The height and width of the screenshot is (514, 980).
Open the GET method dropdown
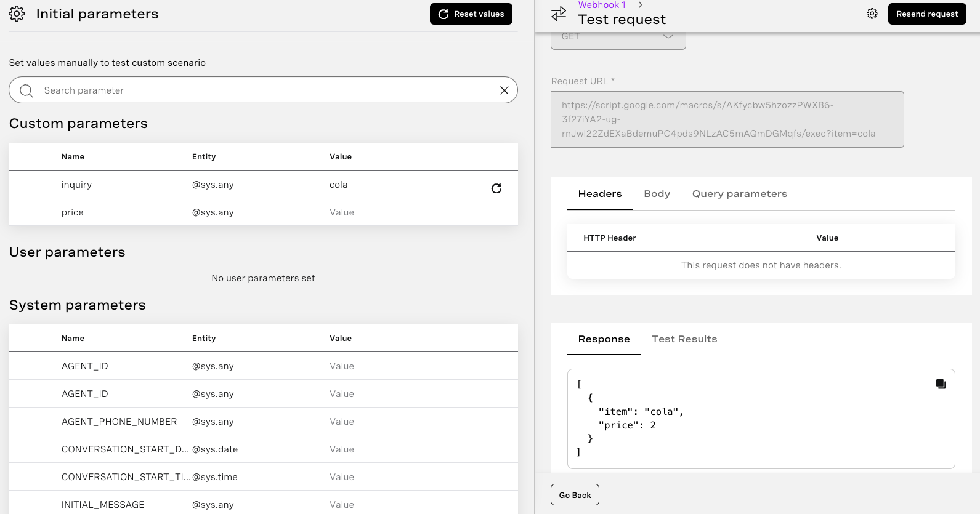pyautogui.click(x=618, y=38)
